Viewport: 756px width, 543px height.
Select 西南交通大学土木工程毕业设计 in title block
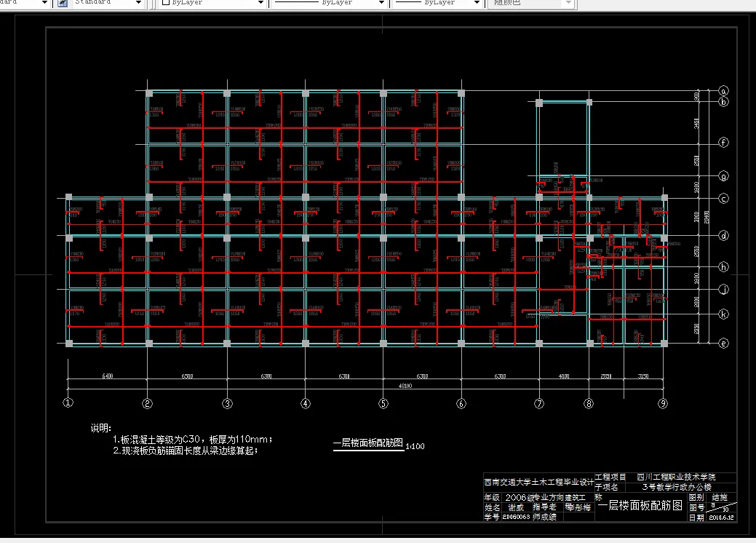[538, 480]
